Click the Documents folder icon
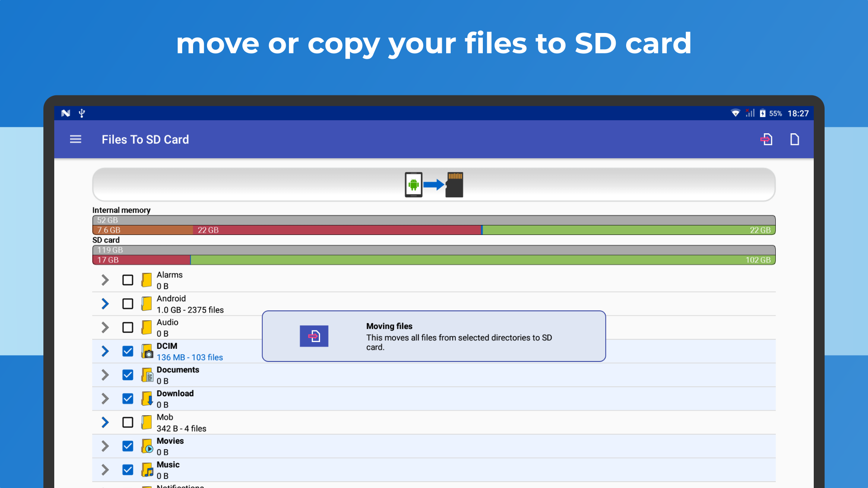The height and width of the screenshot is (488, 868). [x=147, y=375]
